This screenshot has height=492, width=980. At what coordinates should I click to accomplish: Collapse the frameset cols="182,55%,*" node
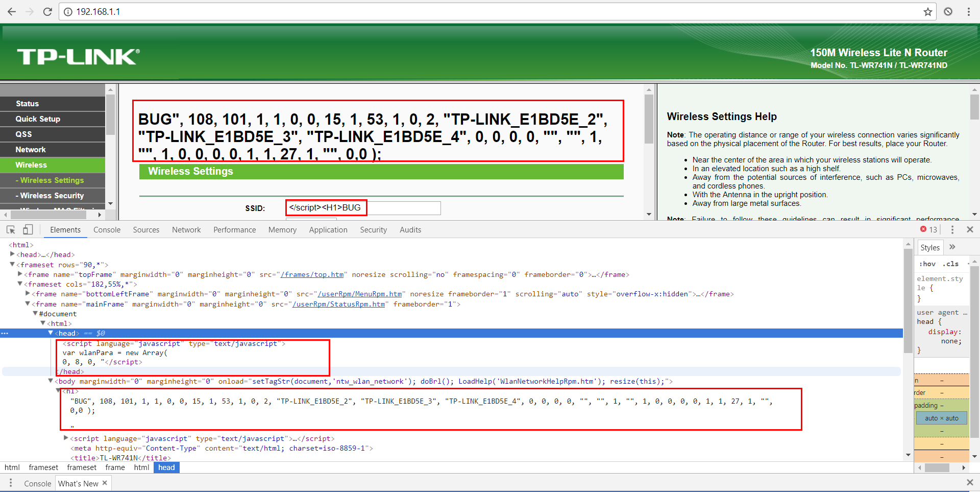pos(20,284)
